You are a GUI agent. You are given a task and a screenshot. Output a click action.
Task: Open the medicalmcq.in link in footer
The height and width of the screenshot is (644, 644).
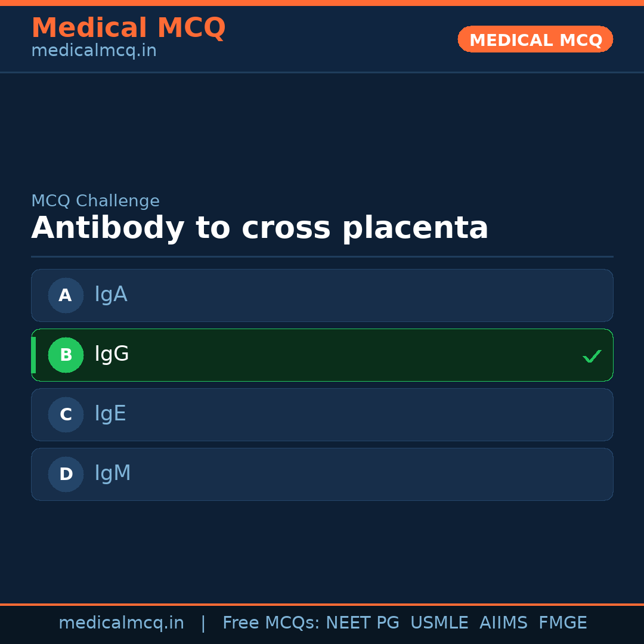tap(121, 623)
